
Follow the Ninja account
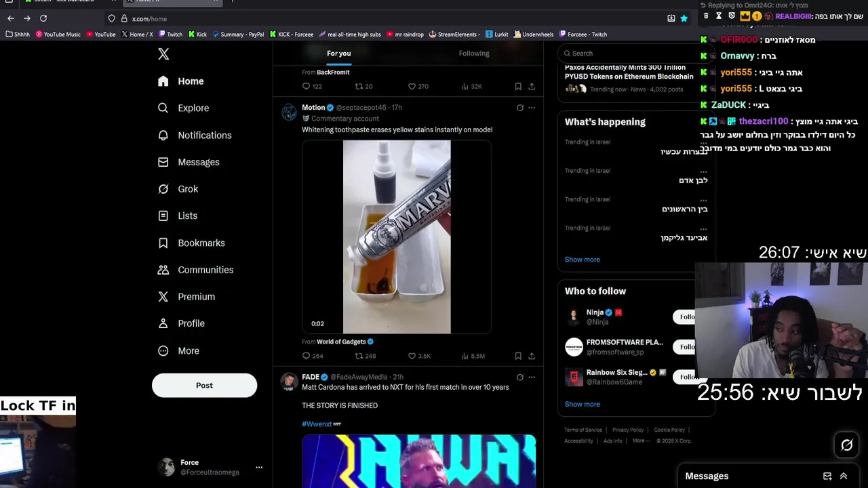(x=686, y=317)
